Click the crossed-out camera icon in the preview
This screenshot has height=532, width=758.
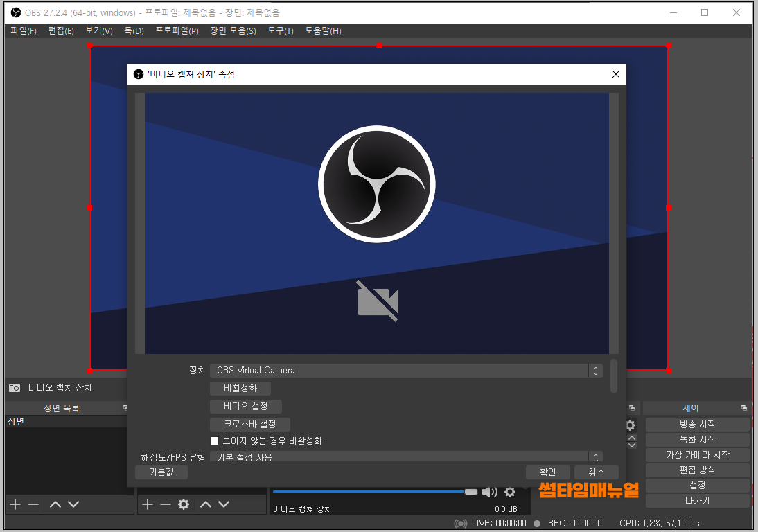pos(378,301)
